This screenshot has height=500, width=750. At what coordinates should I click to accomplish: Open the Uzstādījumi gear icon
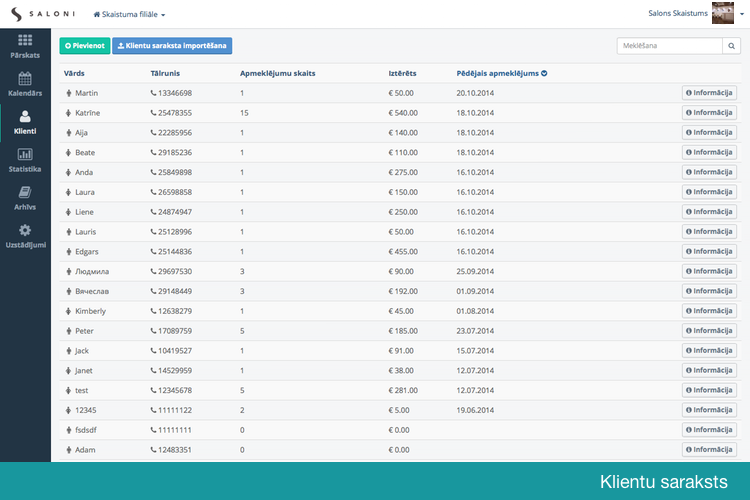pyautogui.click(x=25, y=230)
